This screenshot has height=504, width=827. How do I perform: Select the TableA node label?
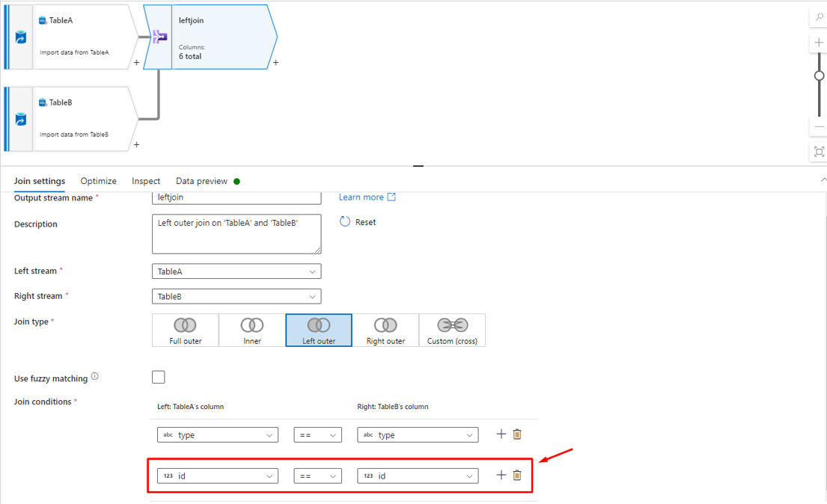(x=61, y=20)
